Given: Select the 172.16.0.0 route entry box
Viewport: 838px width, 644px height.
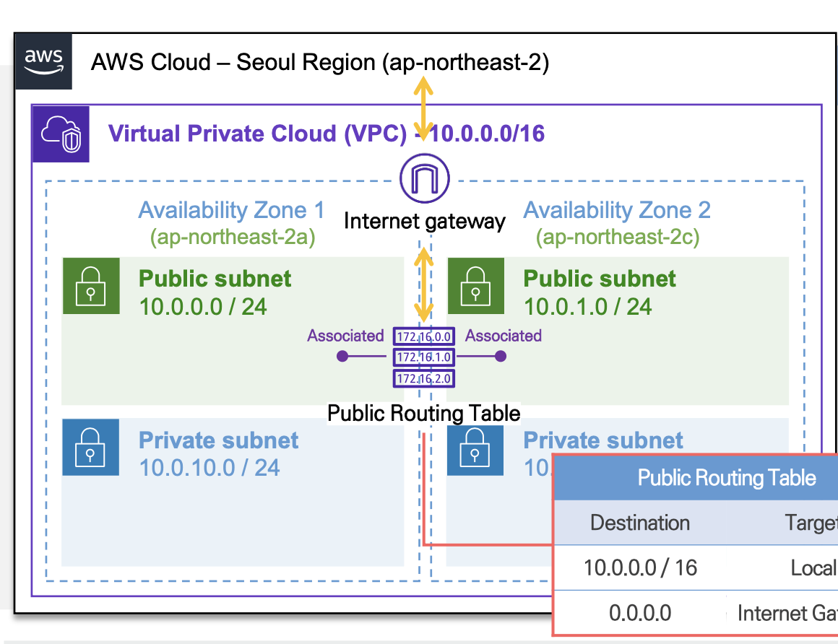Looking at the screenshot, I should (x=424, y=336).
